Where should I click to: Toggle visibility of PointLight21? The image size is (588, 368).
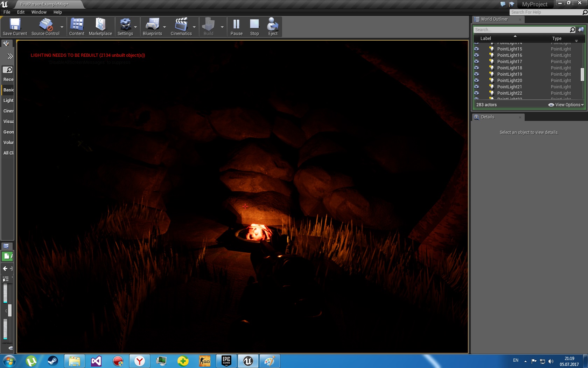click(476, 87)
